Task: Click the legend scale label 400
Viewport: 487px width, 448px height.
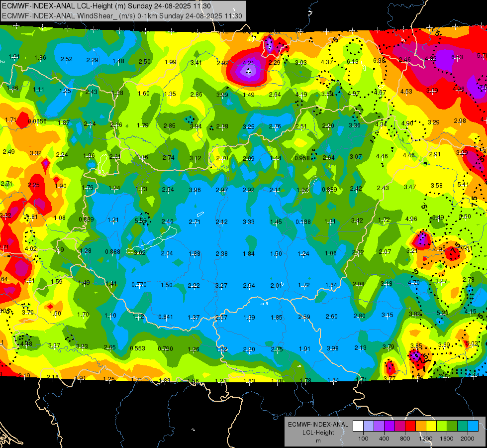Action: click(384, 439)
